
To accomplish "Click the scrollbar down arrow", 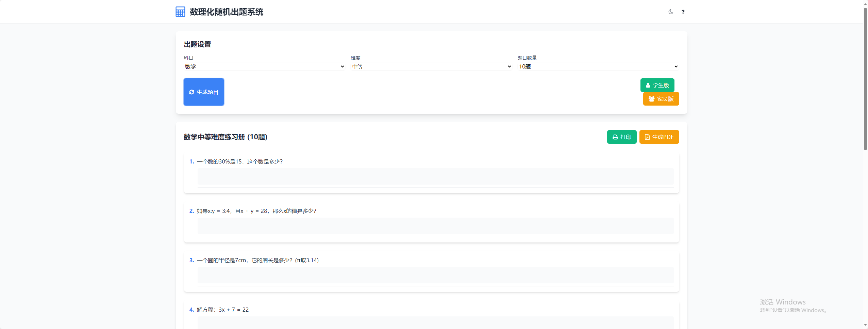I will point(865,325).
